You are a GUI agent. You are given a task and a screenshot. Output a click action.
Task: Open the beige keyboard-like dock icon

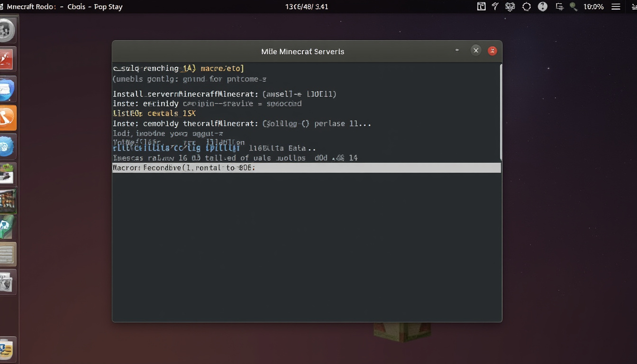pos(8,255)
